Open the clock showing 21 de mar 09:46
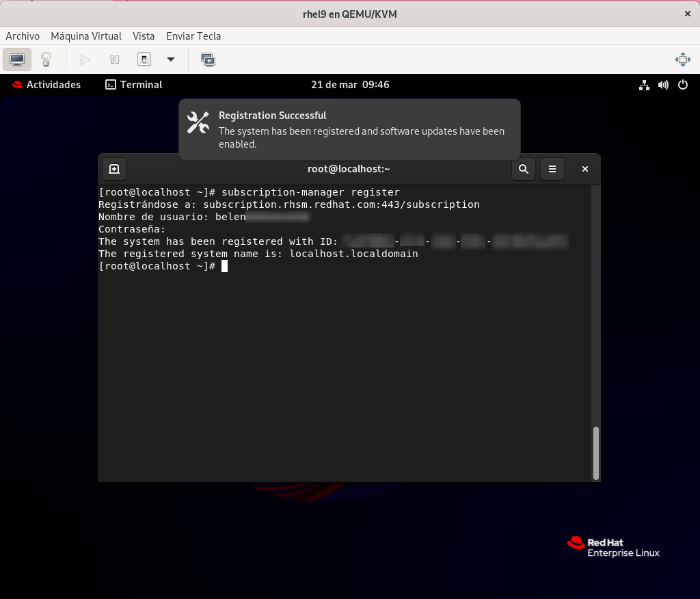Viewport: 700px width, 599px height. pos(349,85)
